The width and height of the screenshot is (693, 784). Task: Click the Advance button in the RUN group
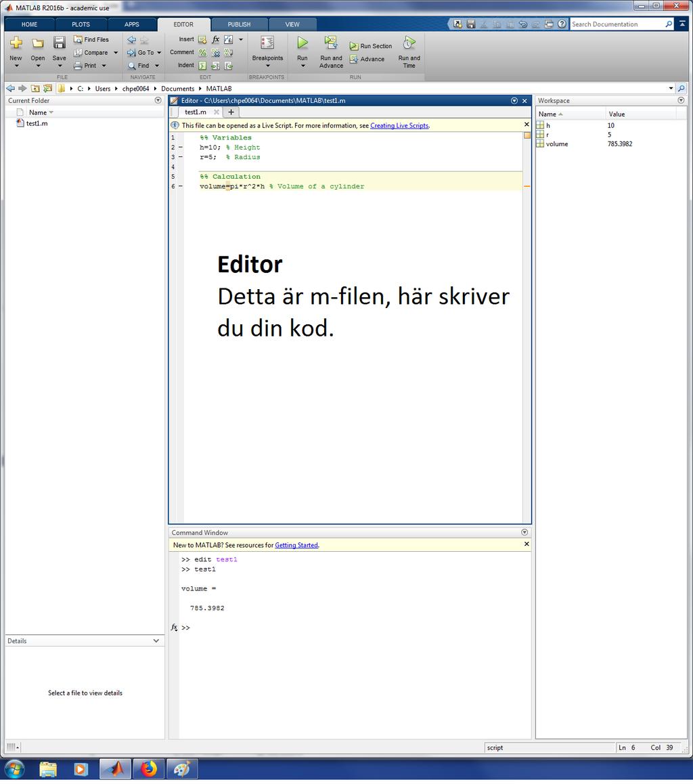367,59
